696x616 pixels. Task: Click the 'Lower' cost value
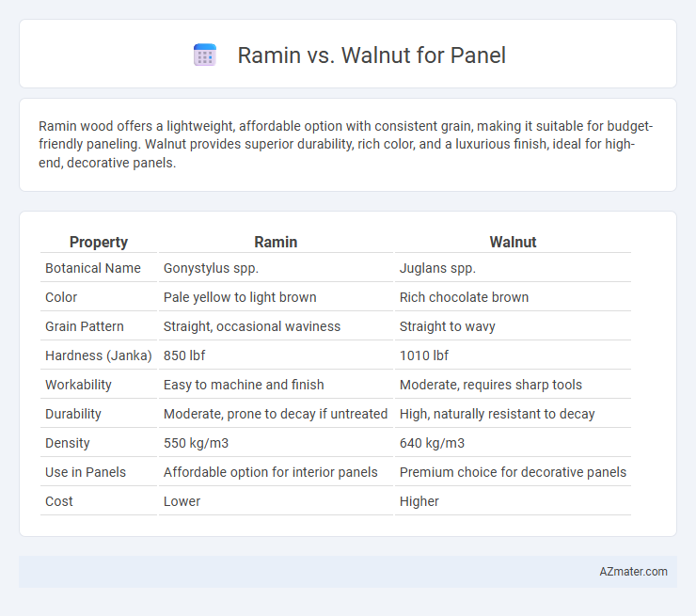182,501
